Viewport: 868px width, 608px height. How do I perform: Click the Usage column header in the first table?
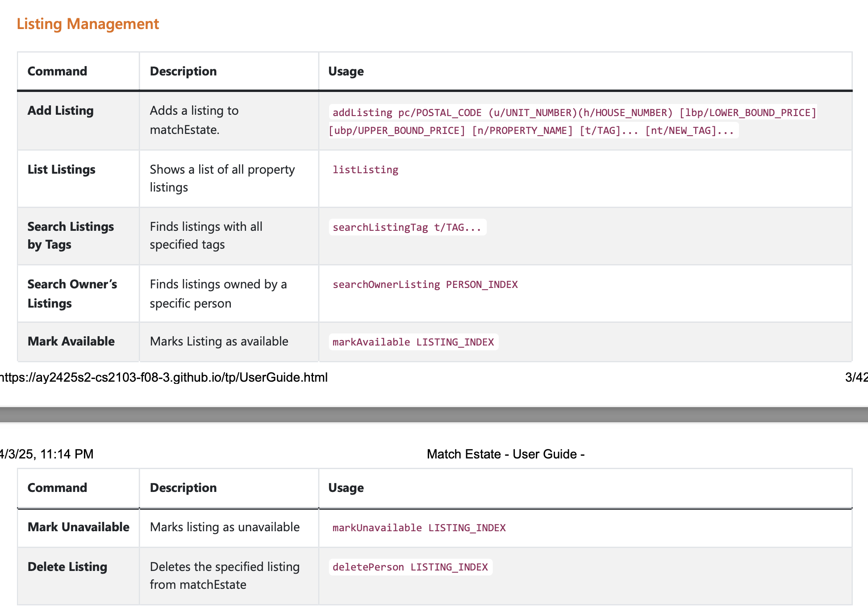tap(346, 71)
